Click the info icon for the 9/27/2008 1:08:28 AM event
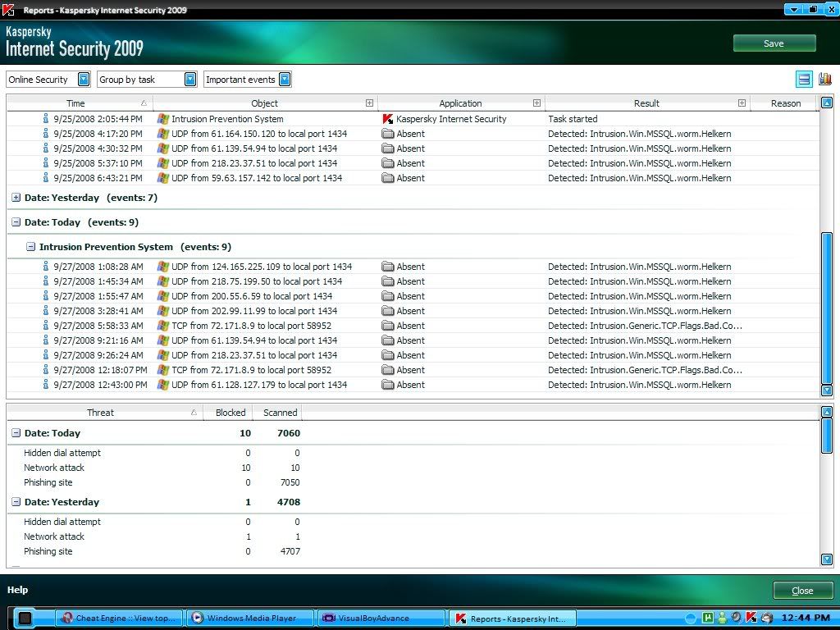 [46, 267]
